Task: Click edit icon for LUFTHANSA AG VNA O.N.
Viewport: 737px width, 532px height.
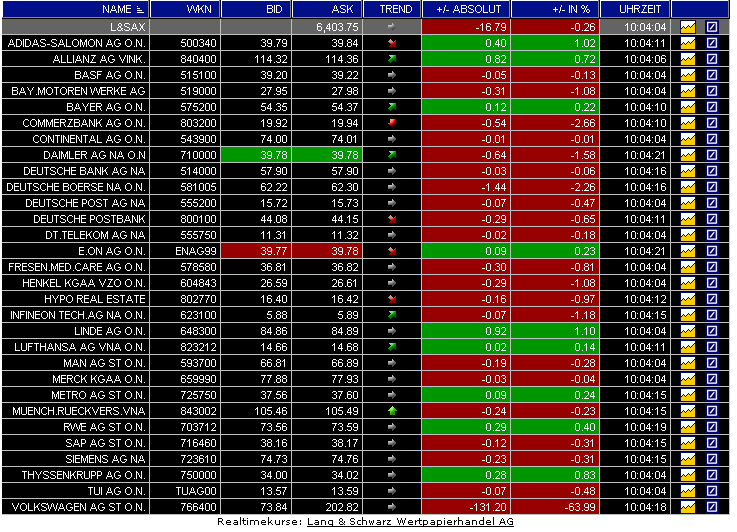Action: [712, 347]
